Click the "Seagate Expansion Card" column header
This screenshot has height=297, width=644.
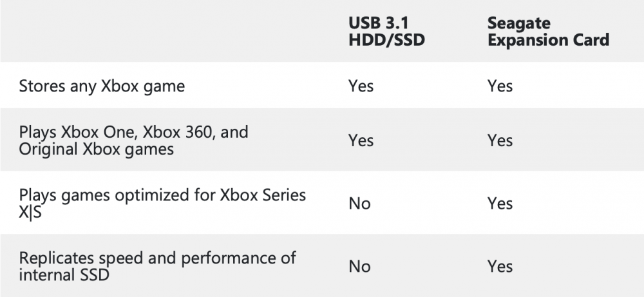(548, 31)
